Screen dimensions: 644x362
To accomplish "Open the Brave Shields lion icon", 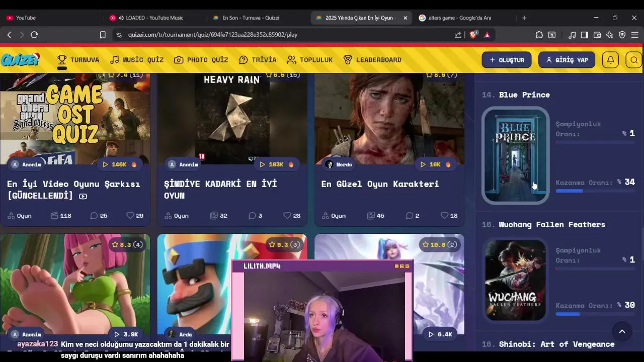I will pos(473,35).
